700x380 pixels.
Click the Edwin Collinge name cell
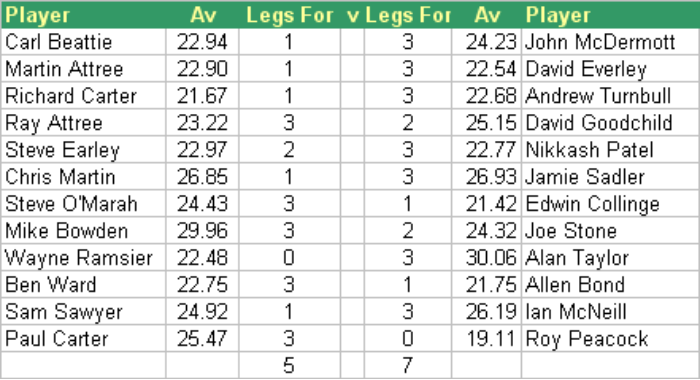[x=610, y=204]
